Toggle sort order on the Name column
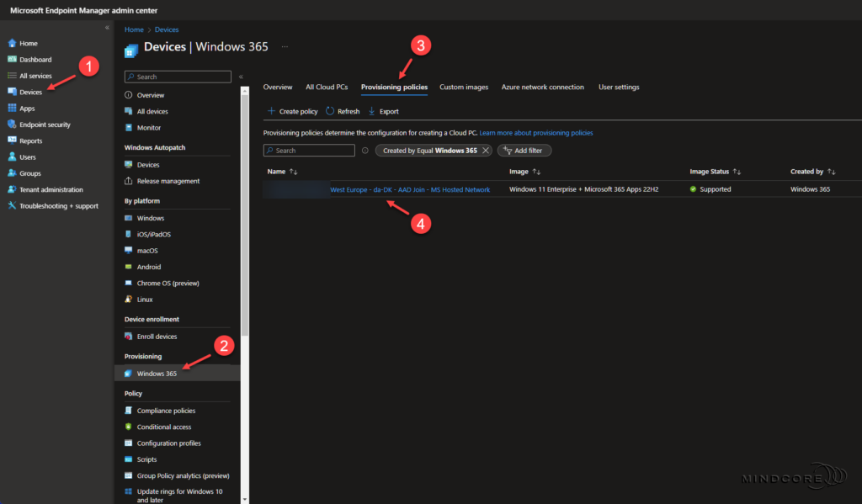The height and width of the screenshot is (504, 862). click(281, 171)
